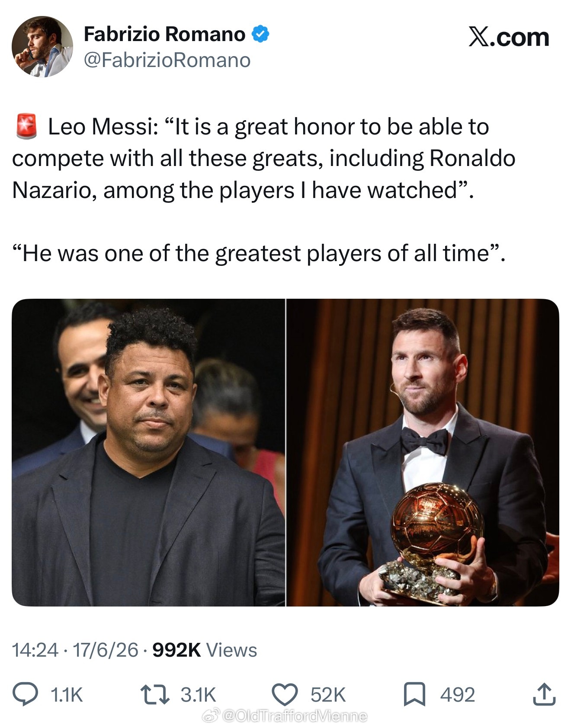This screenshot has height=728, width=571.
Task: Bookmark this post
Action: pyautogui.click(x=414, y=695)
